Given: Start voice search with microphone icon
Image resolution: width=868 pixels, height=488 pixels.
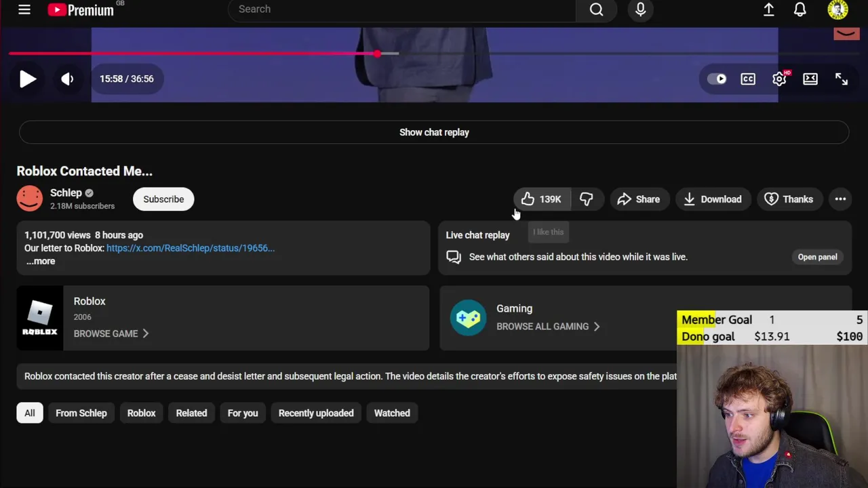Looking at the screenshot, I should tap(640, 9).
